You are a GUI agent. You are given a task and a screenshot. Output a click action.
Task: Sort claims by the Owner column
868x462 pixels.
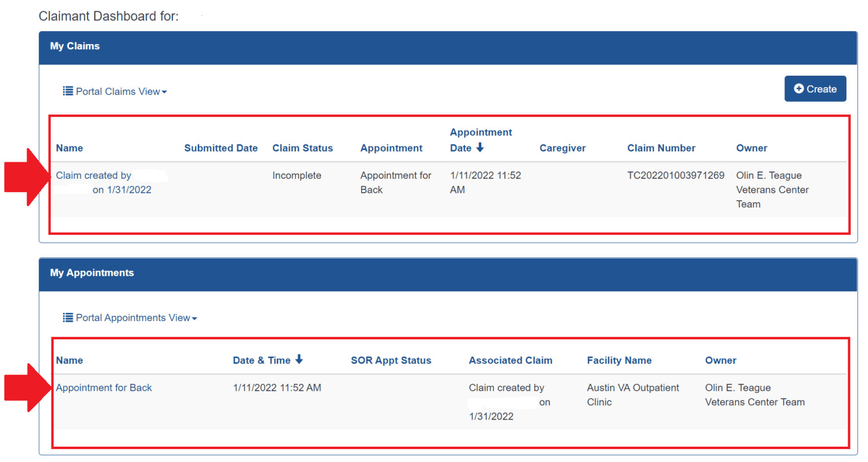click(752, 148)
